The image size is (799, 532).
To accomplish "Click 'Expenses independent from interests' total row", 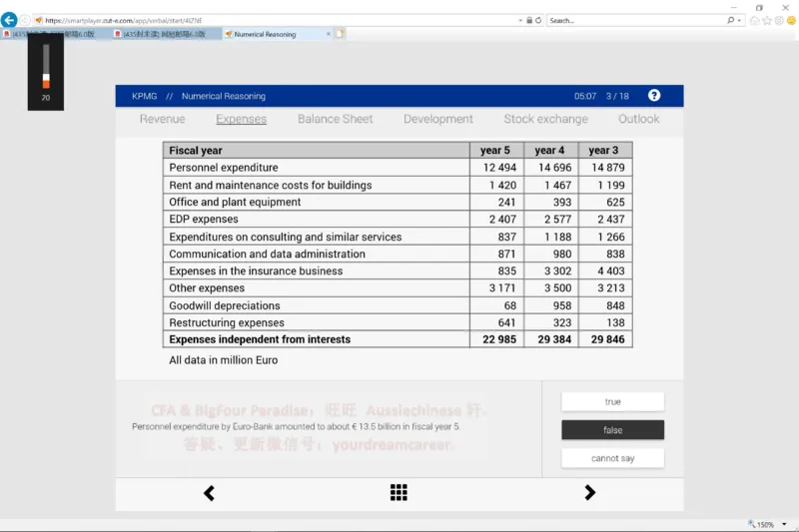I will point(398,339).
